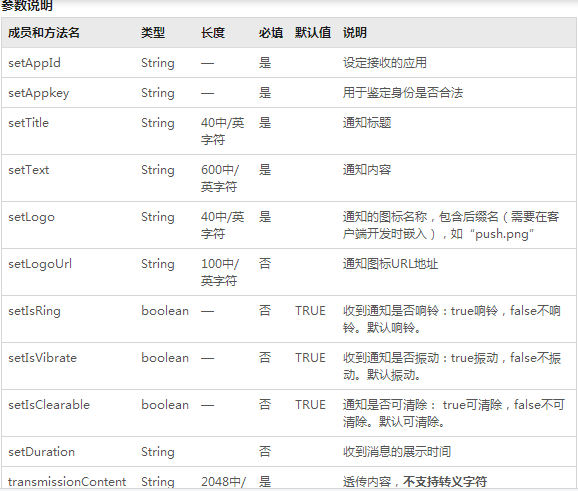Click the length 100中/英字符 in setLogoUrl row
The height and width of the screenshot is (491, 578).
click(x=220, y=272)
